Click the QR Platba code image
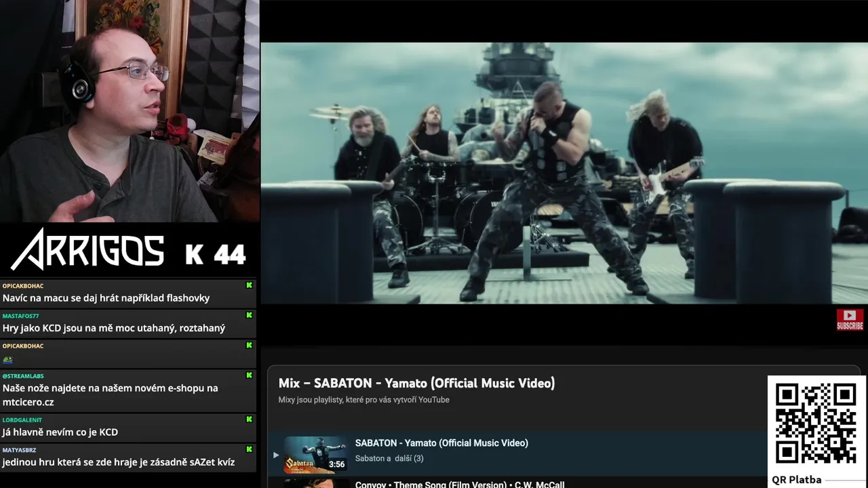Screen dimensions: 868x488 tap(816, 424)
